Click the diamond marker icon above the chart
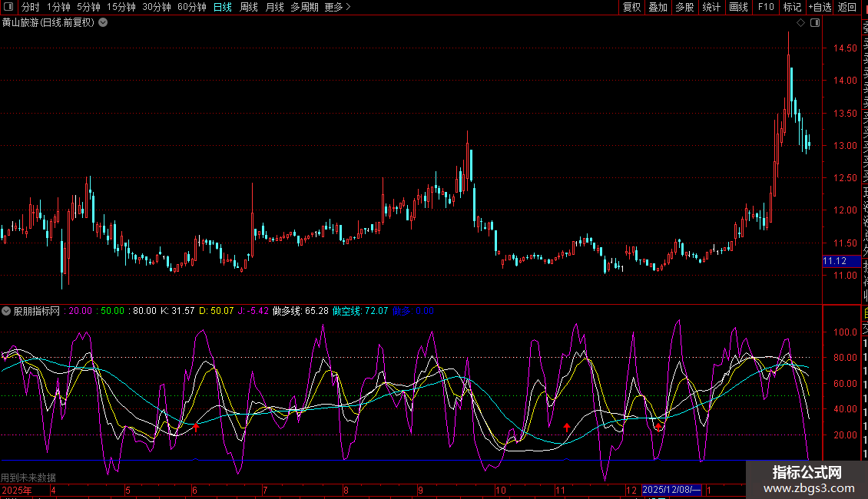The height and width of the screenshot is (499, 868). click(801, 23)
